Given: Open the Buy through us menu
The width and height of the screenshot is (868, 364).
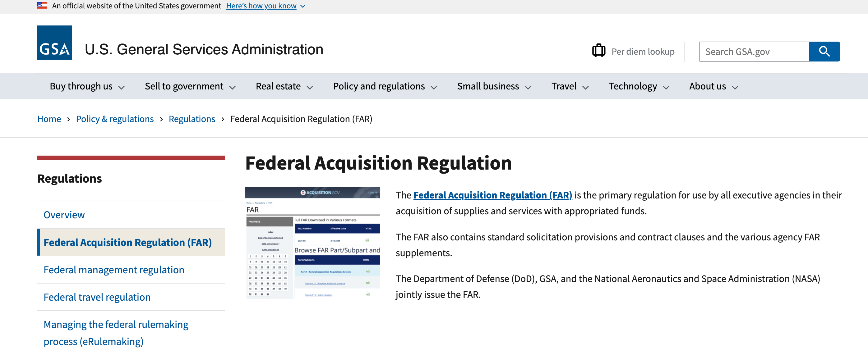Looking at the screenshot, I should (87, 87).
